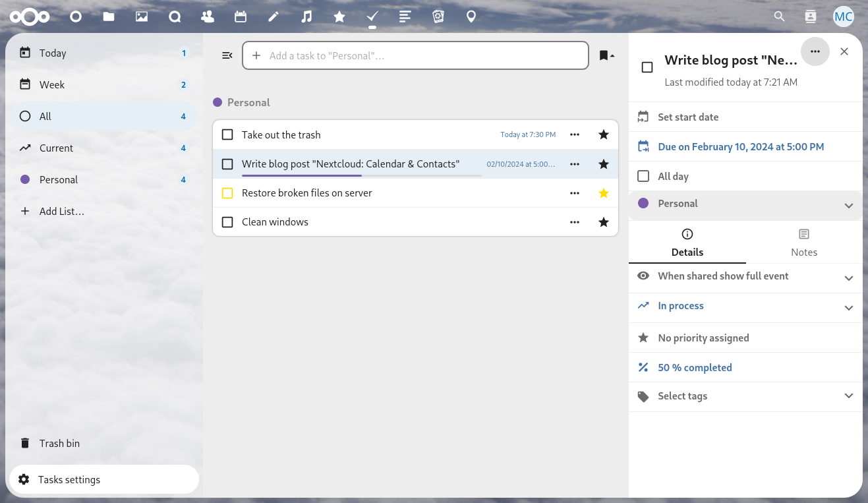Open the Calendar app in top bar
The height and width of the screenshot is (503, 868).
coord(241,17)
